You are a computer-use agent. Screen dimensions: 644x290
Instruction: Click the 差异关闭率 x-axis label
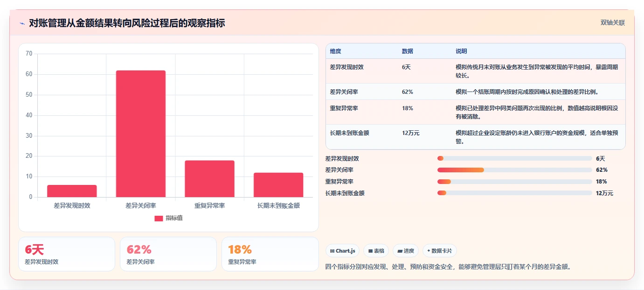point(141,205)
